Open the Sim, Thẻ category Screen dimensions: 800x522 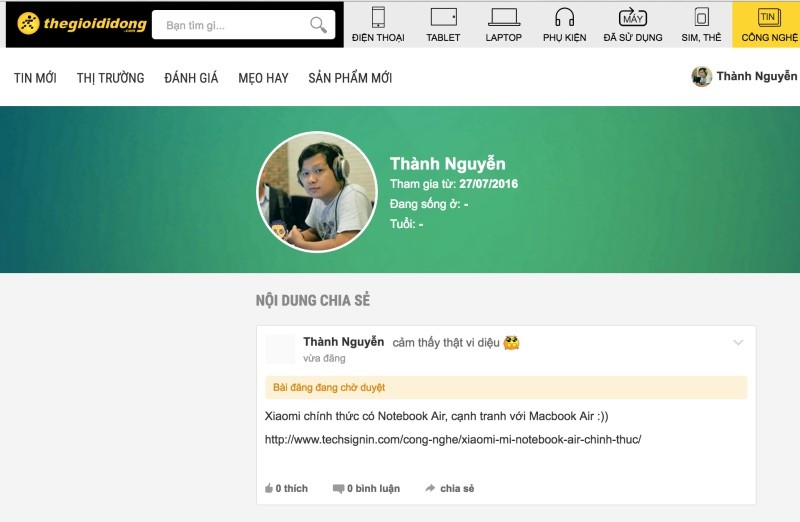click(x=701, y=25)
